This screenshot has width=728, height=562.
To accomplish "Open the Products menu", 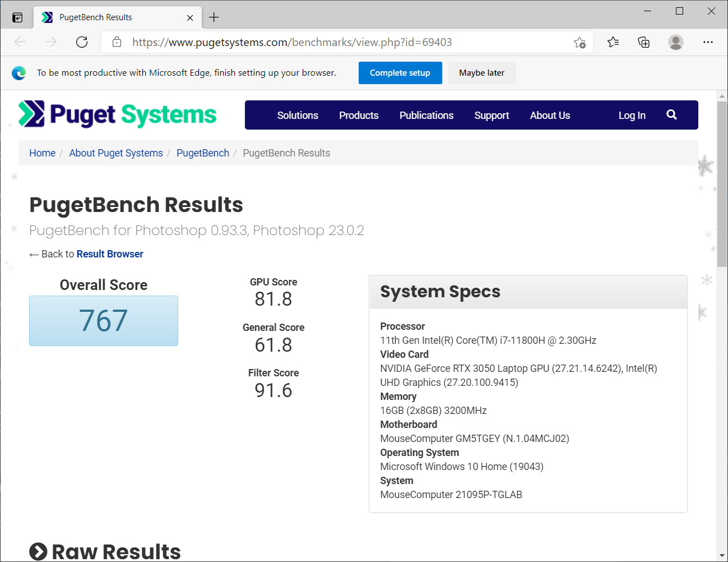I will [359, 115].
